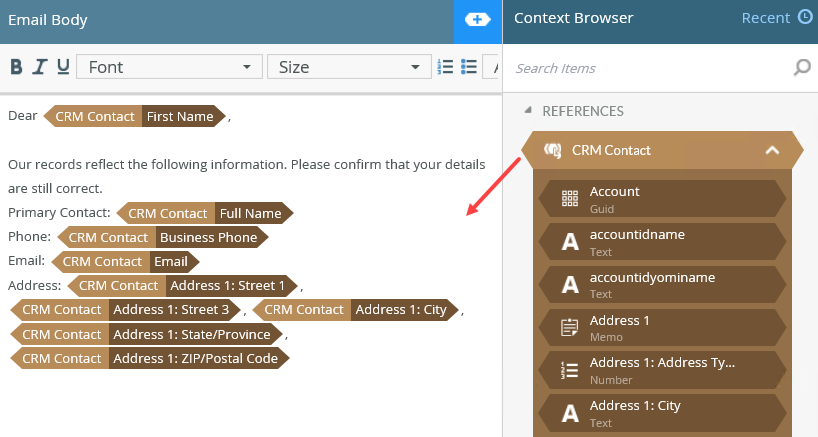Viewport: 818px width, 437px height.
Task: Click the search magnifier icon
Action: tap(801, 68)
